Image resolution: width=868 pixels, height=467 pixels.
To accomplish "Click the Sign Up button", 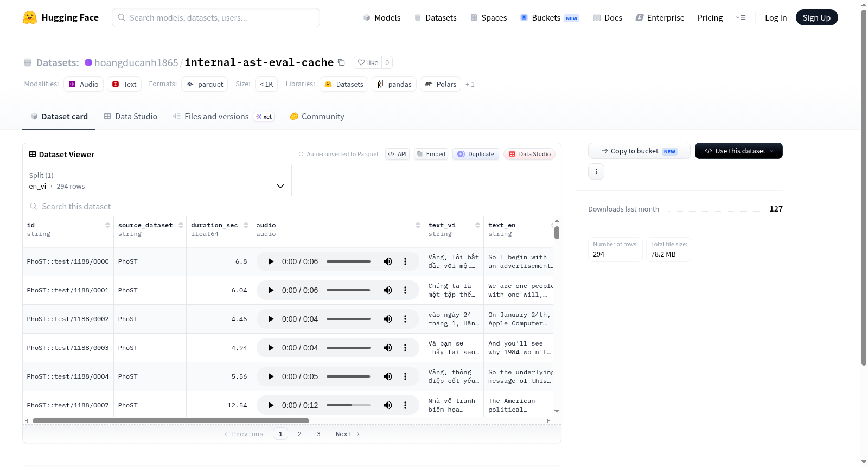I will (x=816, y=17).
